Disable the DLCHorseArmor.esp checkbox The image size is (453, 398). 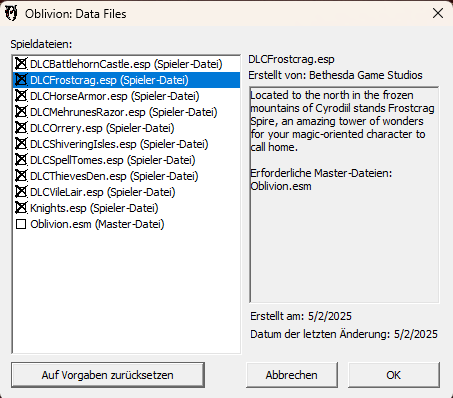[x=21, y=96]
